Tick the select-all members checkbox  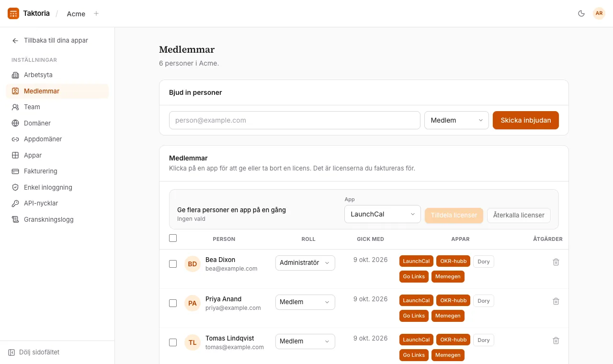coord(173,238)
